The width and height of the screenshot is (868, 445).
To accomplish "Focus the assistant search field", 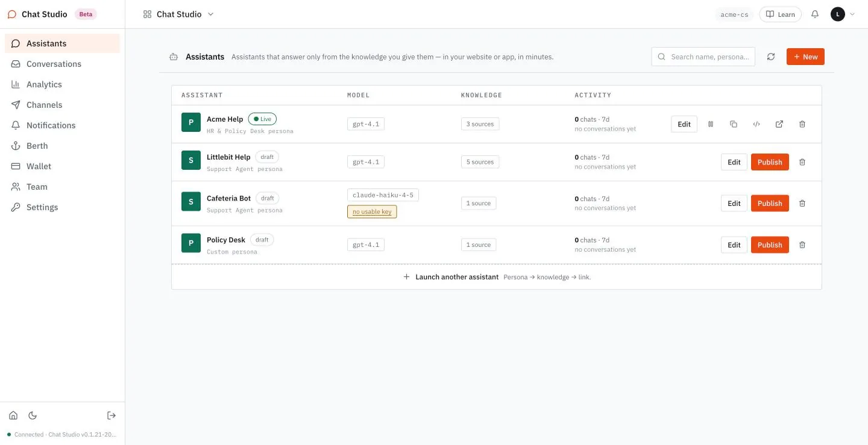I will click(703, 57).
